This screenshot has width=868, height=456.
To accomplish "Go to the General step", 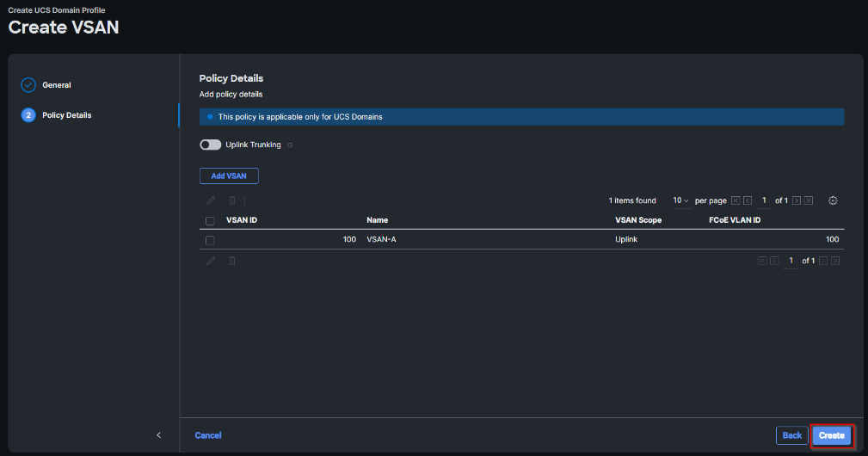I will (57, 85).
